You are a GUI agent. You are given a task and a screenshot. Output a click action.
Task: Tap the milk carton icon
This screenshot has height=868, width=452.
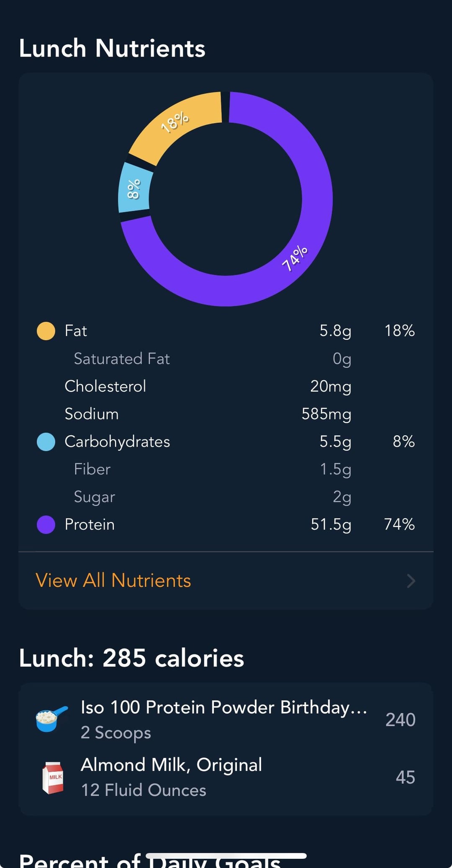click(53, 778)
